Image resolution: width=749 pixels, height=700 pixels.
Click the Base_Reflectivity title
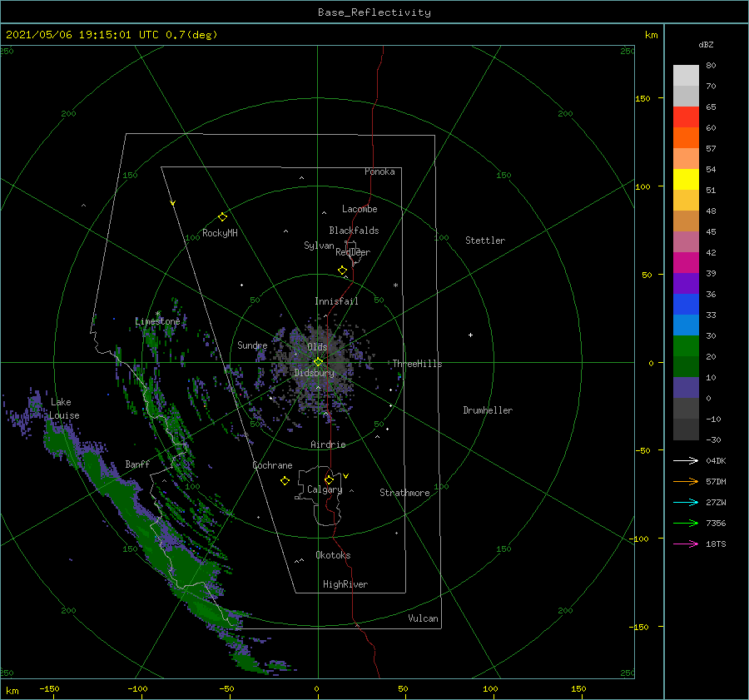click(x=374, y=12)
